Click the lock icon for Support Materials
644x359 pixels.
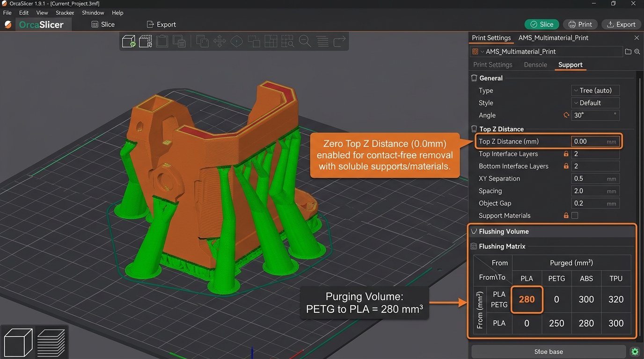(566, 215)
